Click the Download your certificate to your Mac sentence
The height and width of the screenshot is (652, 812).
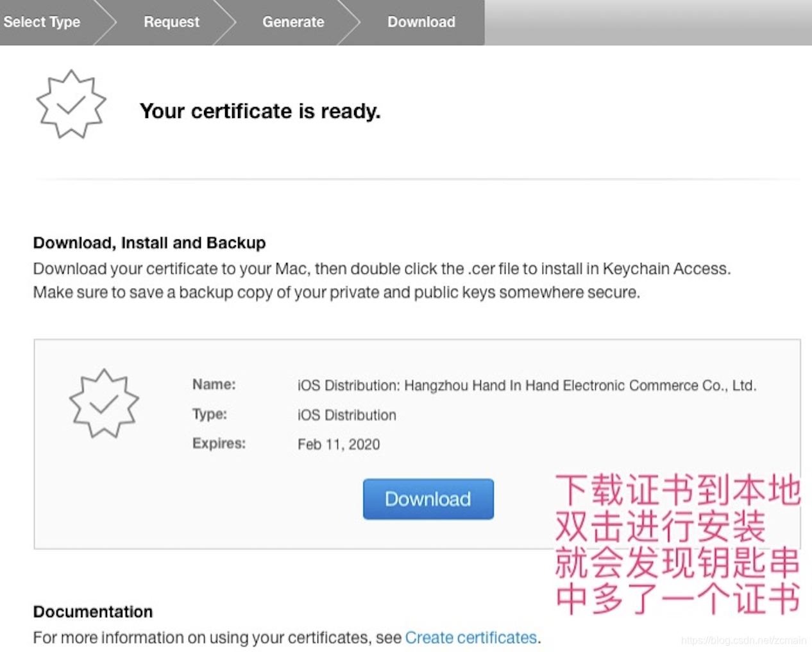tap(382, 268)
